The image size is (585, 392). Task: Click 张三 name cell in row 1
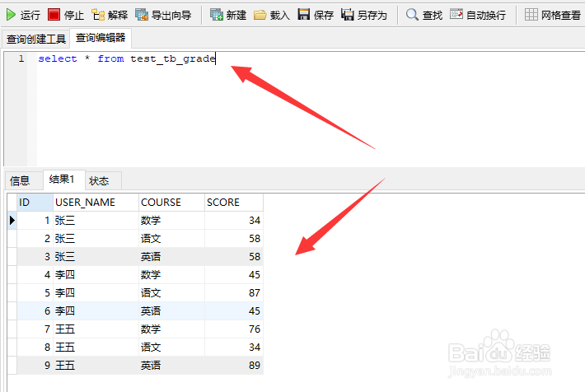96,221
